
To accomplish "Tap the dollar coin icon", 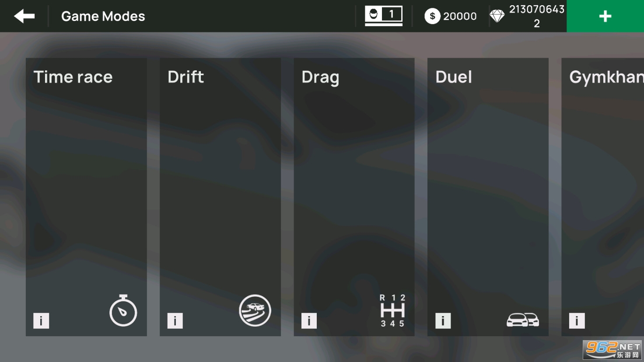I will coord(432,16).
